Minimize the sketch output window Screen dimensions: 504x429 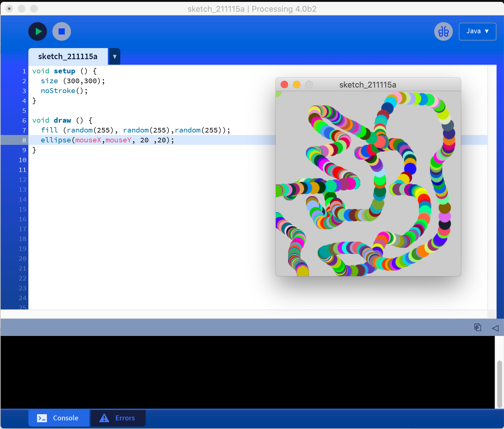pyautogui.click(x=297, y=84)
